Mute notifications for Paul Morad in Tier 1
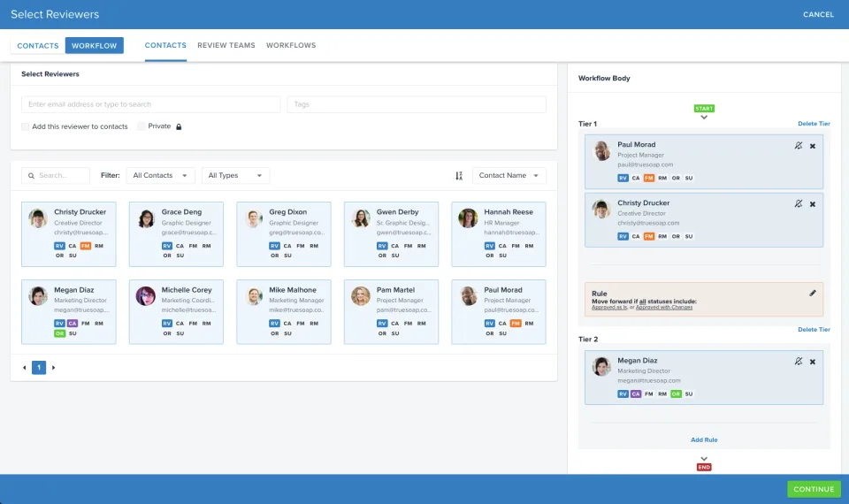 (x=798, y=146)
